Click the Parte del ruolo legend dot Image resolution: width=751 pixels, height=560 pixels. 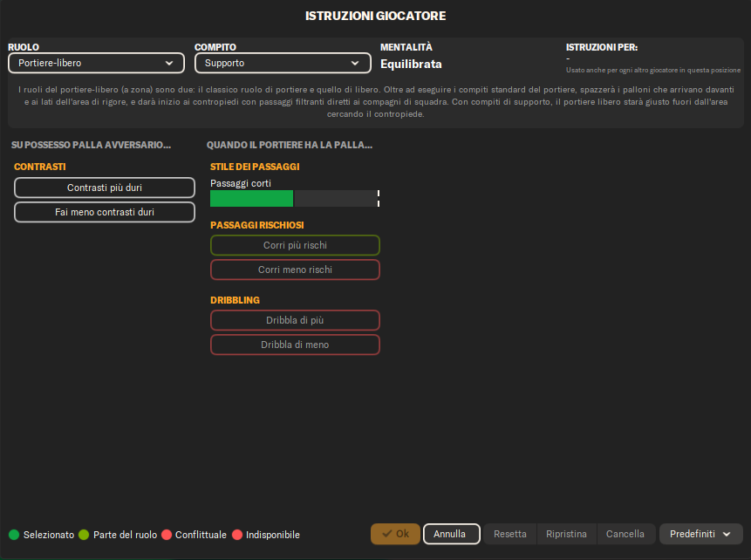pyautogui.click(x=84, y=535)
